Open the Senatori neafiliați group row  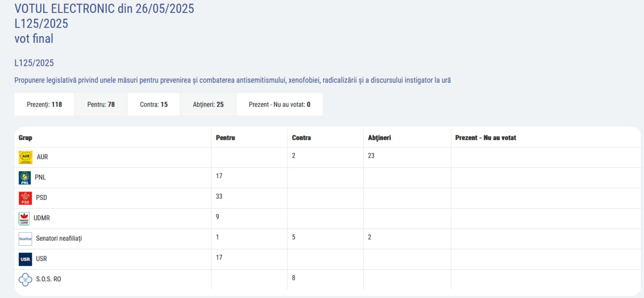pos(59,238)
